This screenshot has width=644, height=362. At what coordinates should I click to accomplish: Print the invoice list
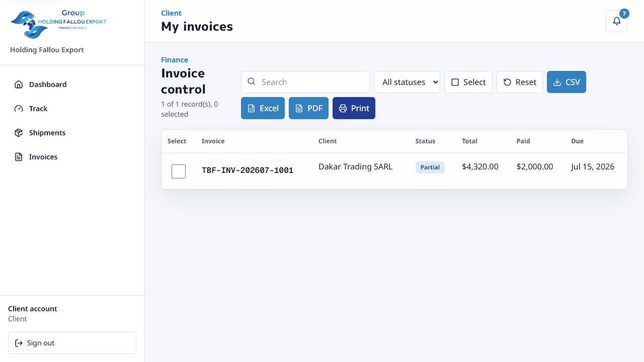[x=354, y=108]
